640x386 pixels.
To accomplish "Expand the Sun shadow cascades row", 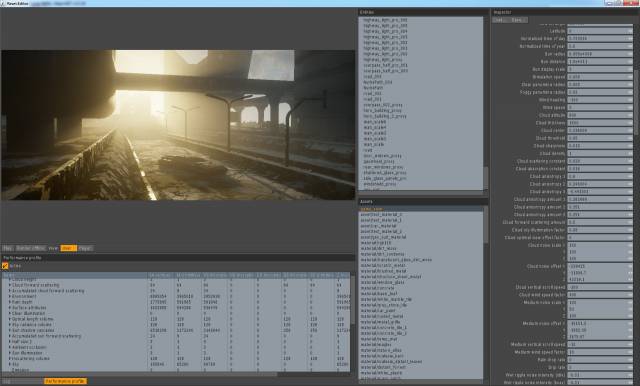I will 10,330.
